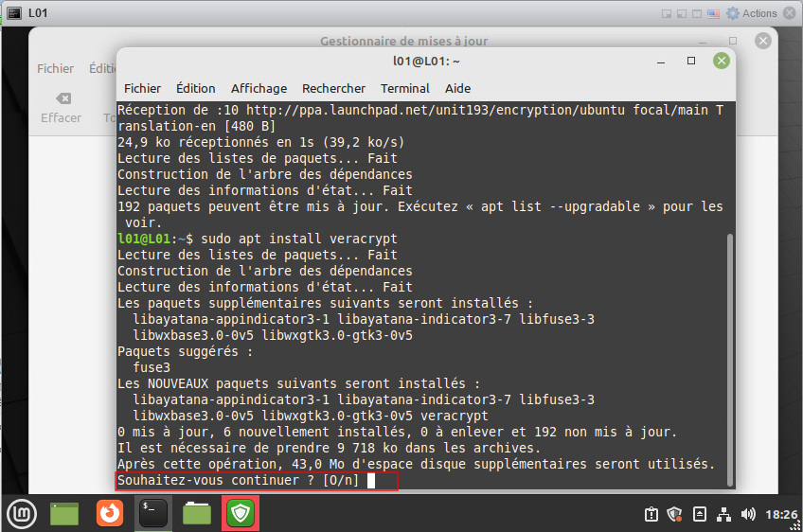The width and height of the screenshot is (803, 532).
Task: Open the Linux Mint start menu
Action: (21, 513)
